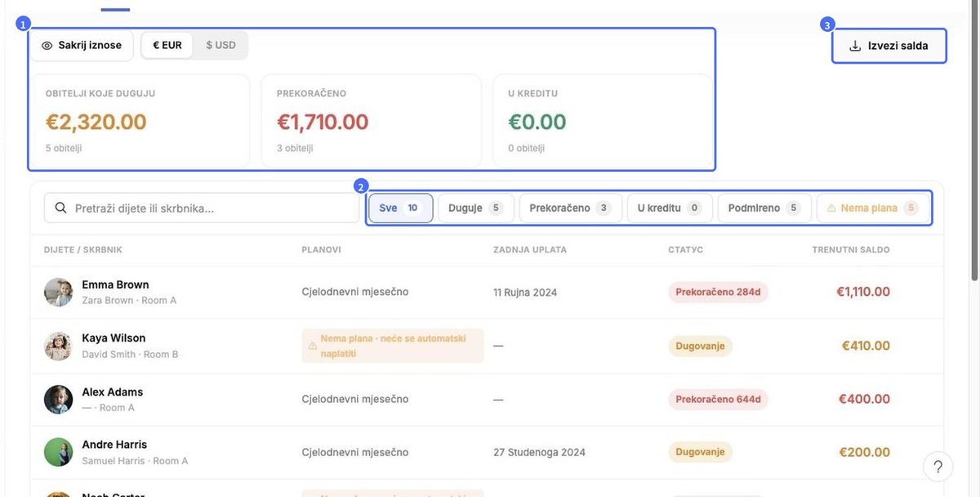Filter by Podmireno status
The width and height of the screenshot is (980, 497).
coord(764,208)
